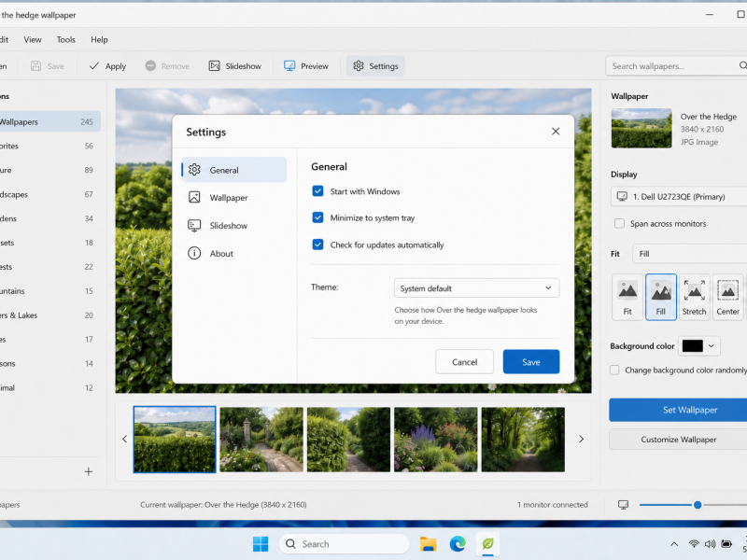Click the Apply checkmark toolbar button
Viewport: 747px width, 560px height.
107,66
